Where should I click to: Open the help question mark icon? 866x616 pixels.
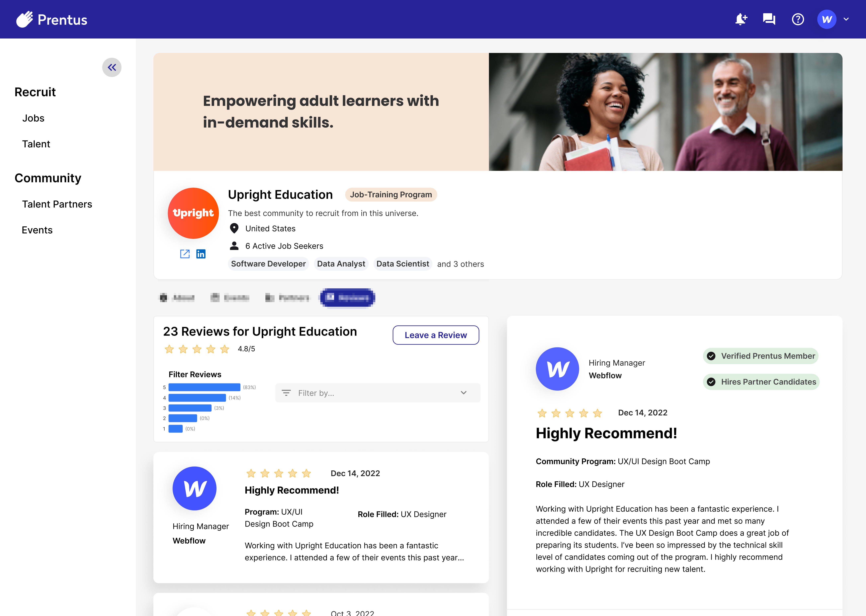798,19
